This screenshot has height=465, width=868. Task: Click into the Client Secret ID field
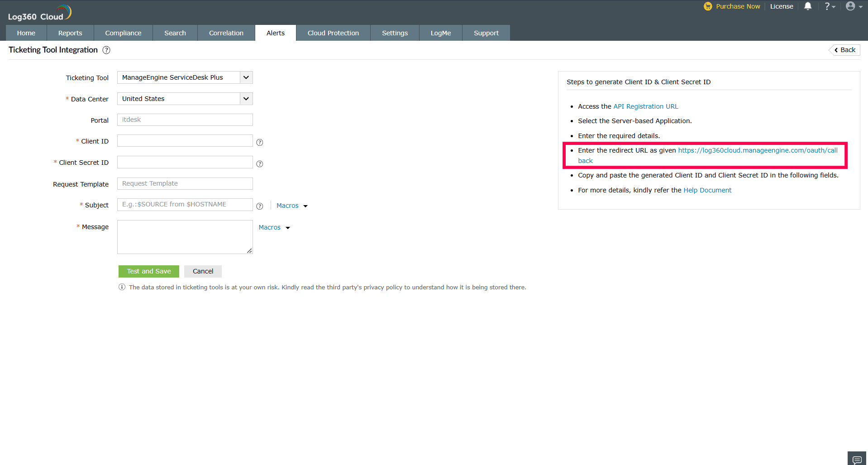click(x=185, y=162)
